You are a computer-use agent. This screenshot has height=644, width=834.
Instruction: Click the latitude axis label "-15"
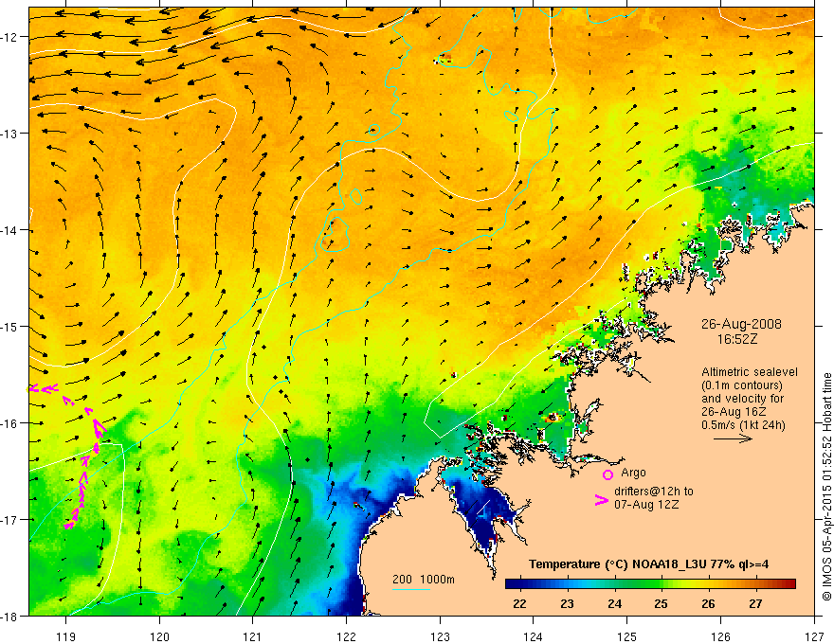coord(9,326)
